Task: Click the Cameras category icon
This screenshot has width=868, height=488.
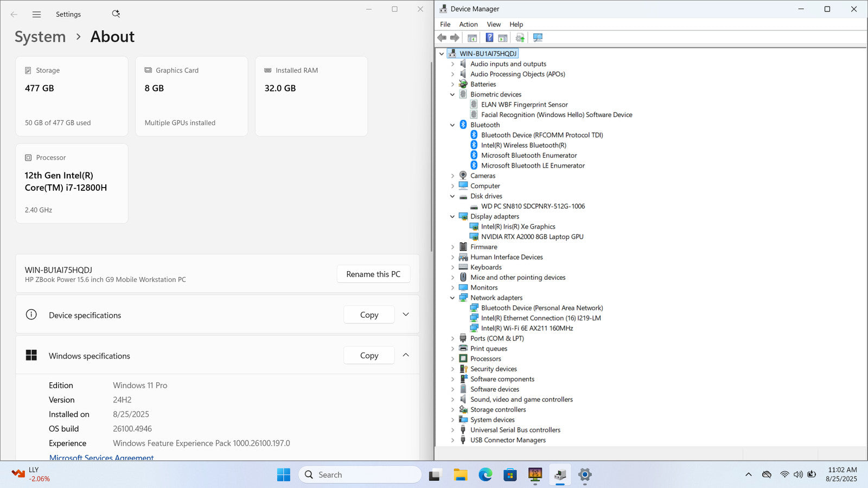Action: (463, 176)
